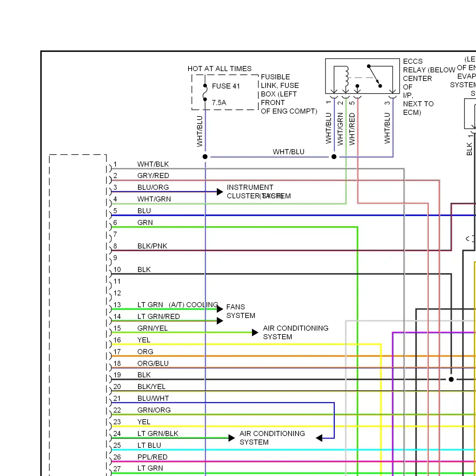The height and width of the screenshot is (476, 476).
Task: Click the empty pin 12 number
Action: (117, 293)
